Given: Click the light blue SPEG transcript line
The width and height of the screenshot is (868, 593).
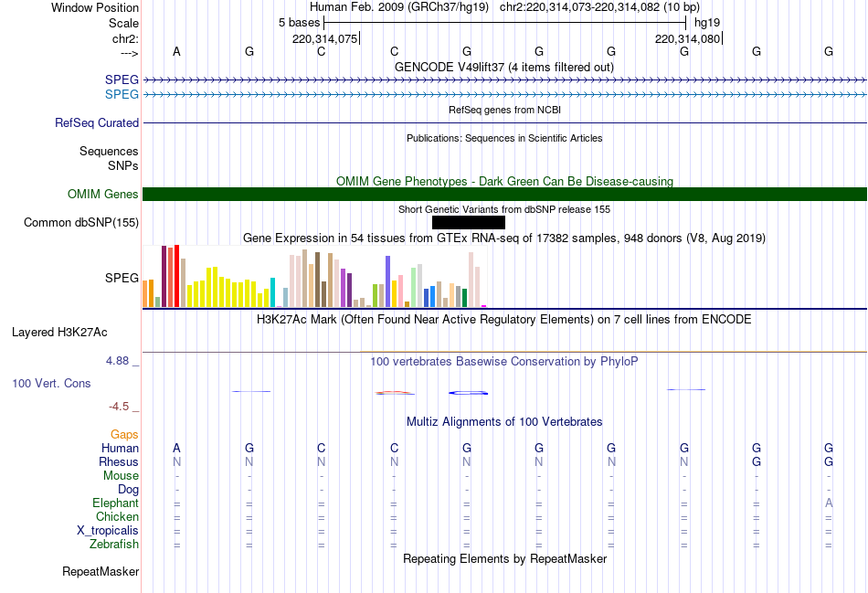Looking at the screenshot, I should click(505, 95).
